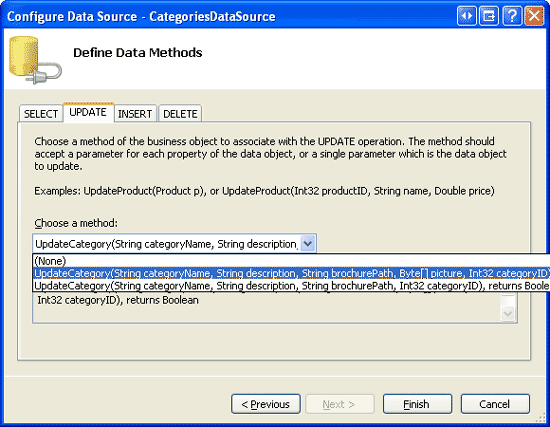This screenshot has height=427, width=550.
Task: Select UpdateCategory option without picture parameter
Action: (x=291, y=286)
